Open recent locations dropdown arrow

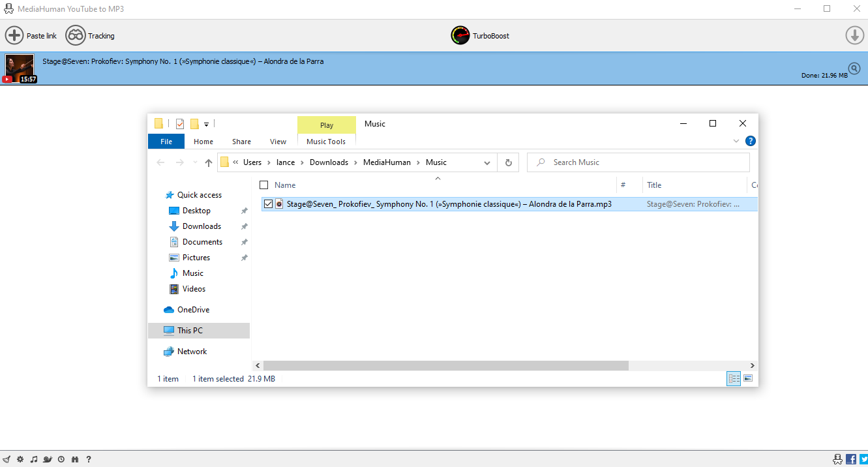[195, 163]
